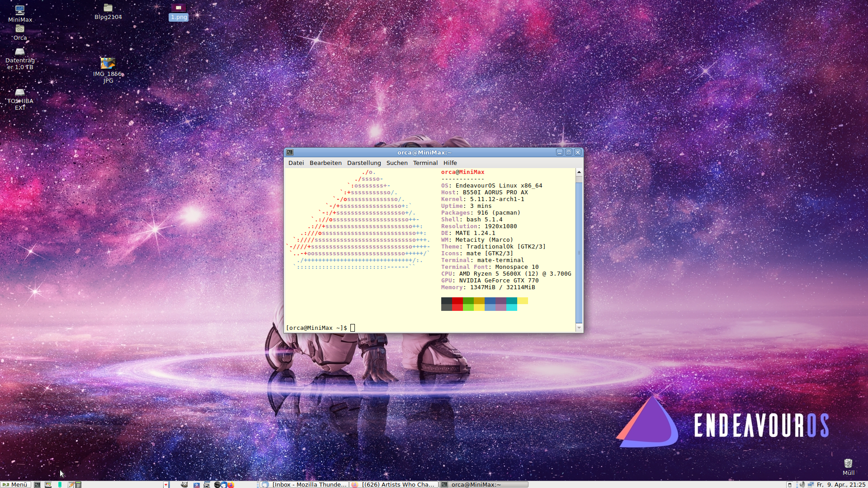868x488 pixels.
Task: Open the Darstellung menu in terminal
Action: coord(364,163)
